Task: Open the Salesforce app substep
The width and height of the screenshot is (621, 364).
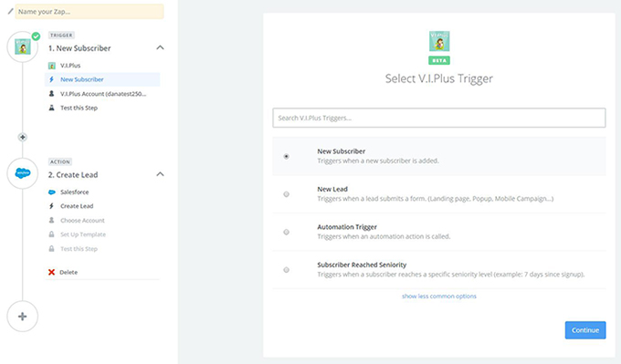Action: (x=75, y=192)
